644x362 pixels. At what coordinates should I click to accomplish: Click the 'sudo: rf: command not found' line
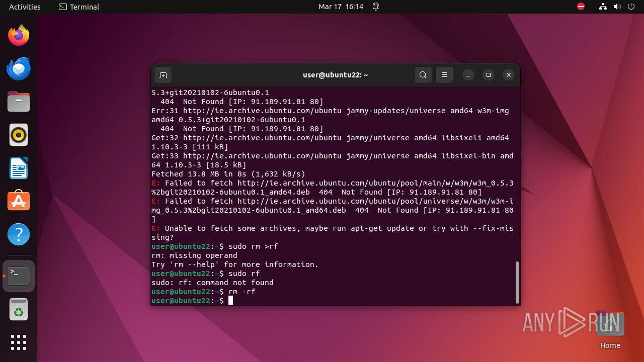pos(212,283)
